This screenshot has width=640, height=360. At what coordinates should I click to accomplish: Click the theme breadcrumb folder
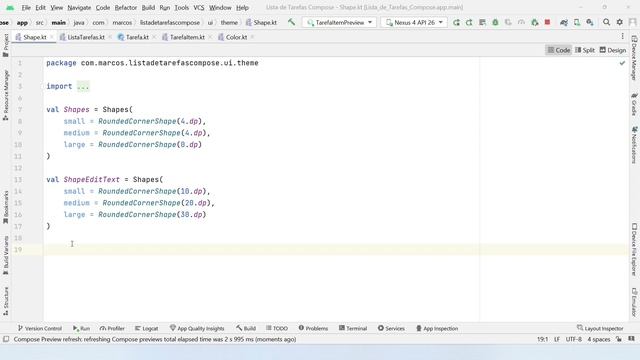229,22
